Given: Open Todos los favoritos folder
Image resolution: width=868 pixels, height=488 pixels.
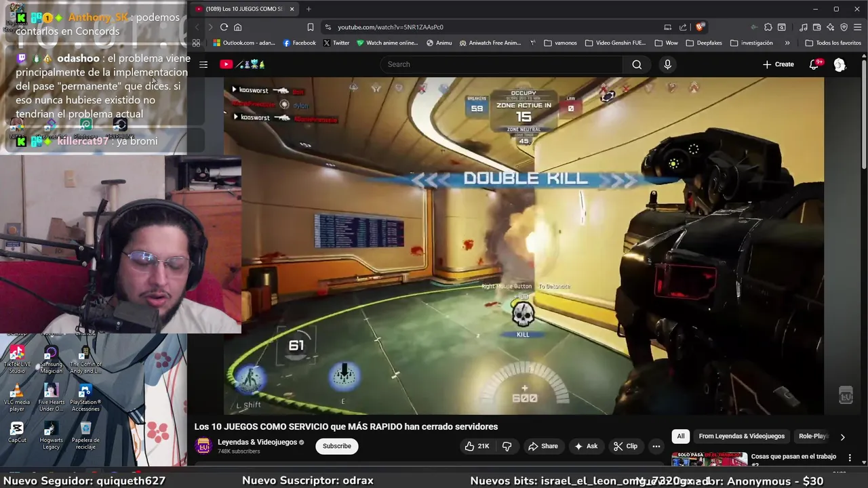Looking at the screenshot, I should [833, 43].
